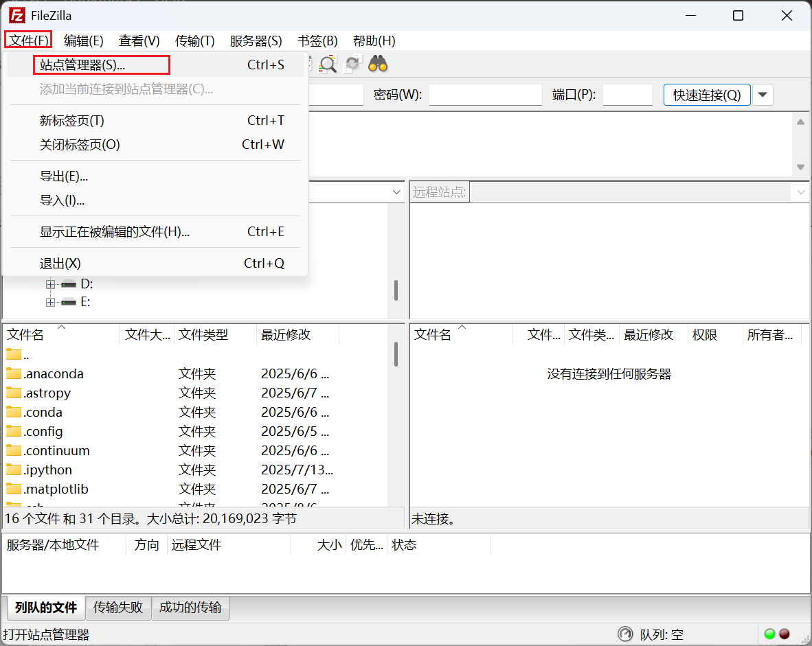Switch to the 成功的传输 tab
This screenshot has height=646, width=812.
190,607
